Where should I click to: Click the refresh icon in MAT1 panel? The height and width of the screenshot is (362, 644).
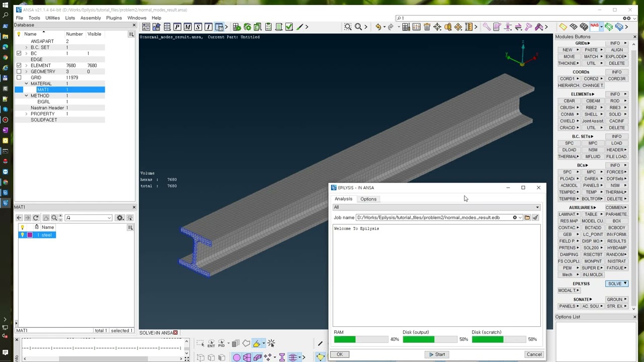(x=36, y=218)
